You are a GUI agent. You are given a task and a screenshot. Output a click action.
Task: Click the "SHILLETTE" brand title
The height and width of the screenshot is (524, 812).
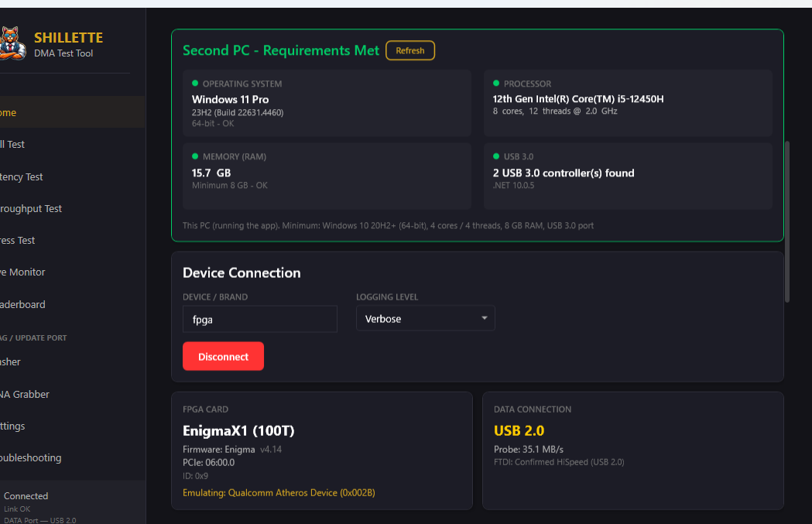(x=68, y=38)
